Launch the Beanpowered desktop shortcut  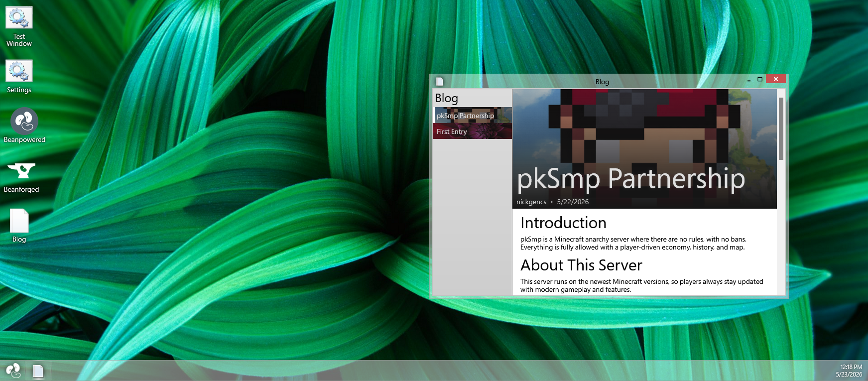(24, 126)
